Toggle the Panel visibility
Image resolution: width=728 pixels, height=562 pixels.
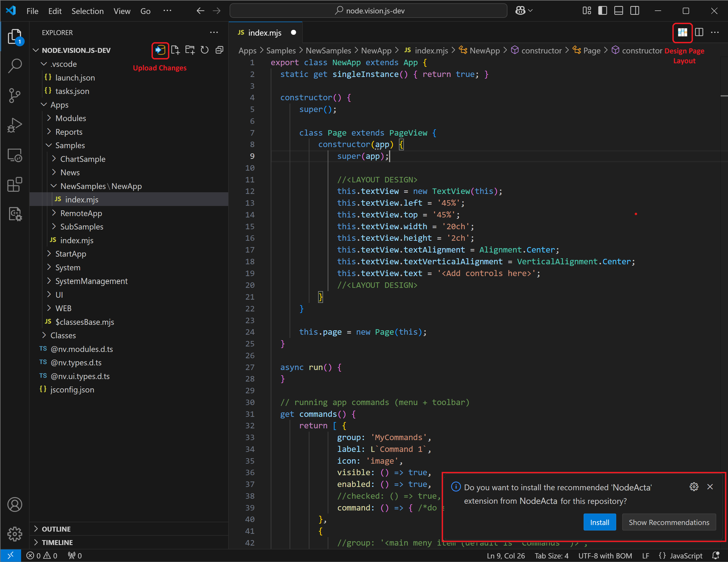(618, 10)
